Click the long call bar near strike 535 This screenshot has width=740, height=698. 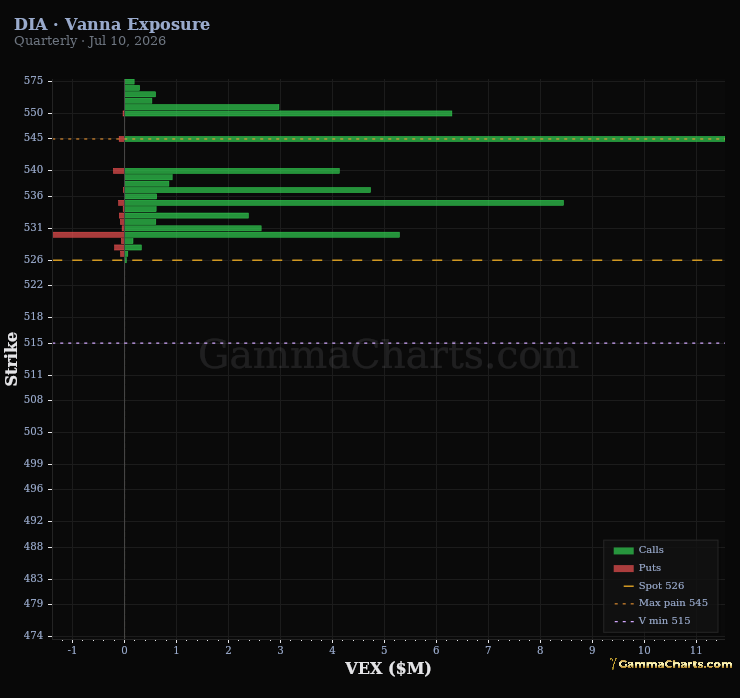pyautogui.click(x=344, y=203)
